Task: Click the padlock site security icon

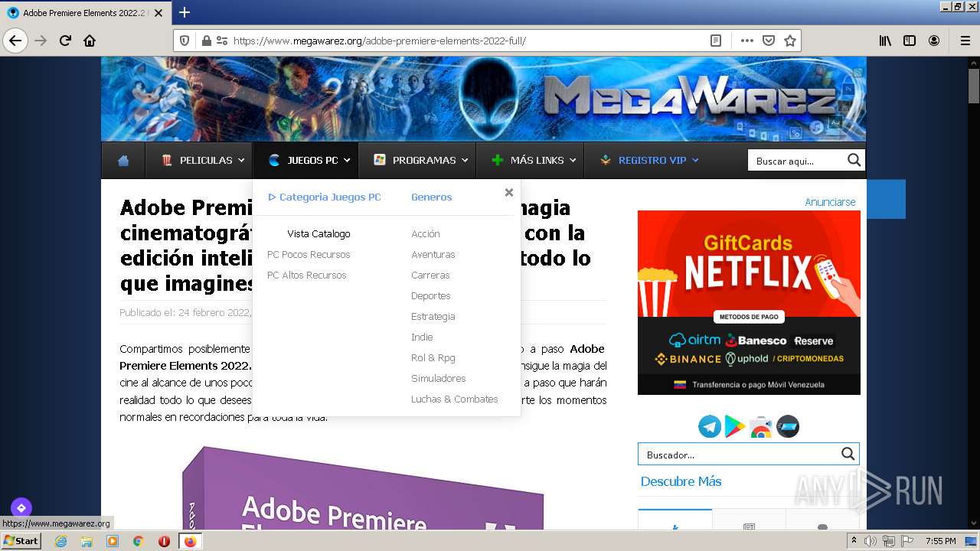Action: tap(206, 41)
